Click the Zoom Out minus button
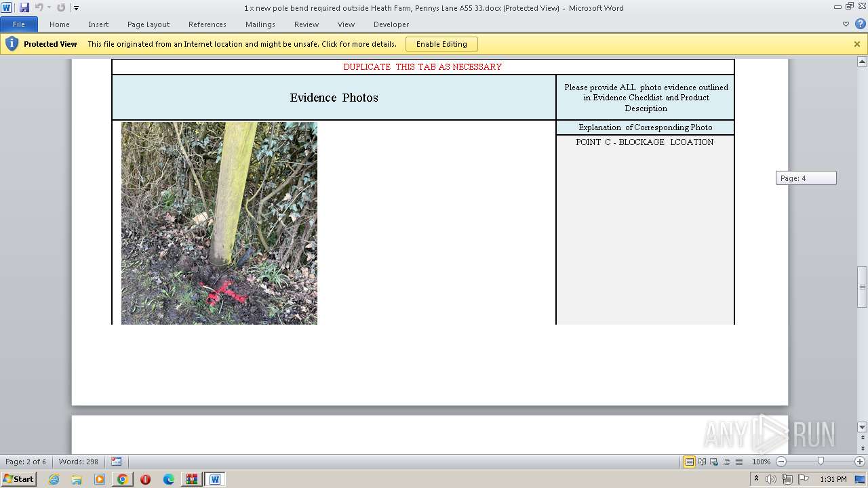The image size is (868, 488). [781, 462]
